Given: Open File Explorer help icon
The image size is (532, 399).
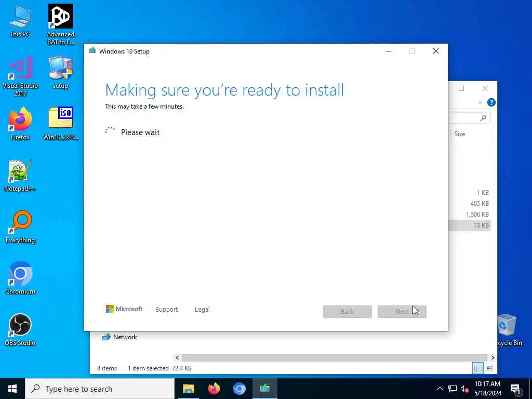Looking at the screenshot, I should click(x=491, y=102).
